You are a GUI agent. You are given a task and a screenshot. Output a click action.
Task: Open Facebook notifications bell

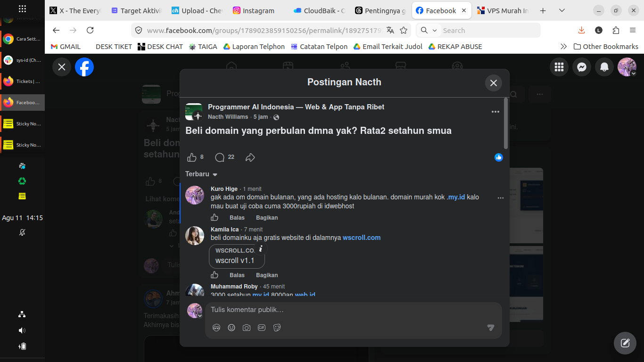coord(604,67)
